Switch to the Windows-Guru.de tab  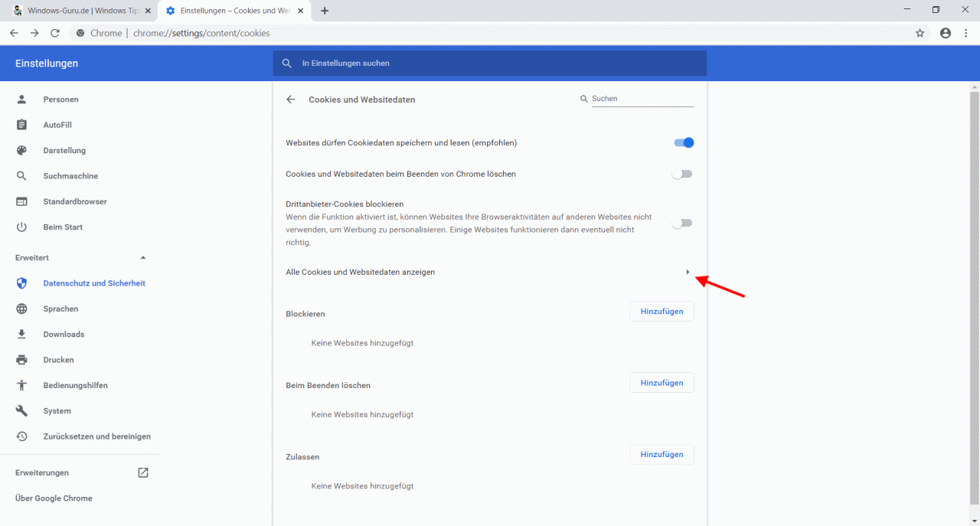click(80, 11)
